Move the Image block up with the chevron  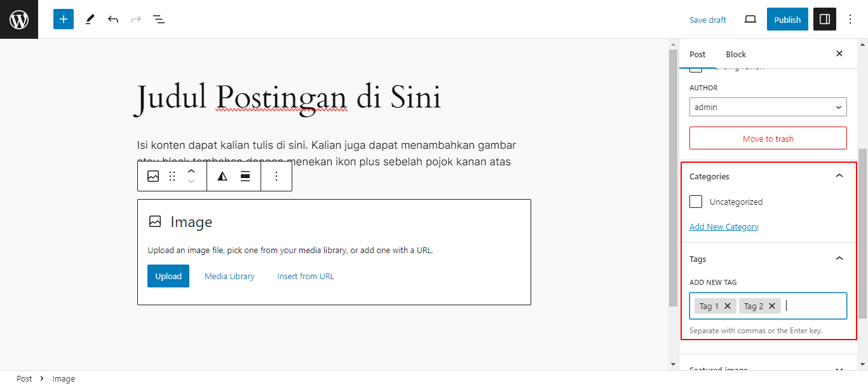[x=191, y=170]
